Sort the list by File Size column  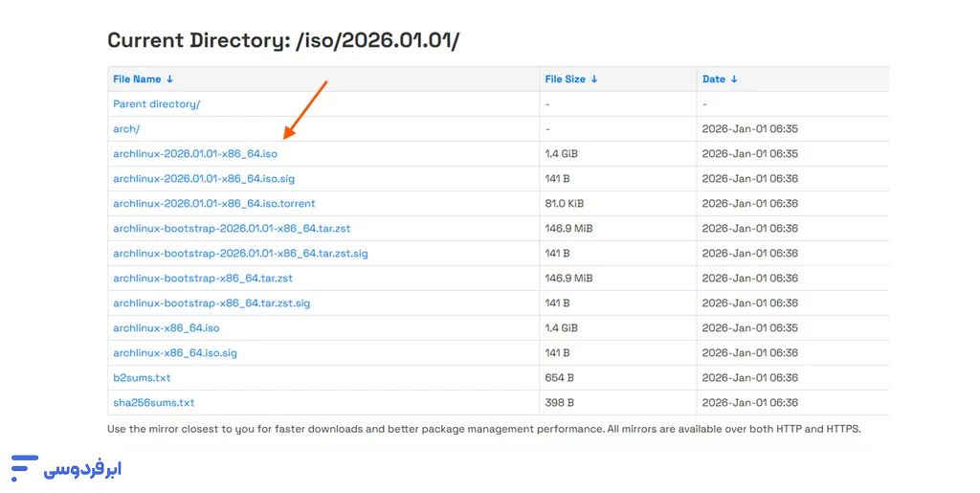tap(570, 79)
